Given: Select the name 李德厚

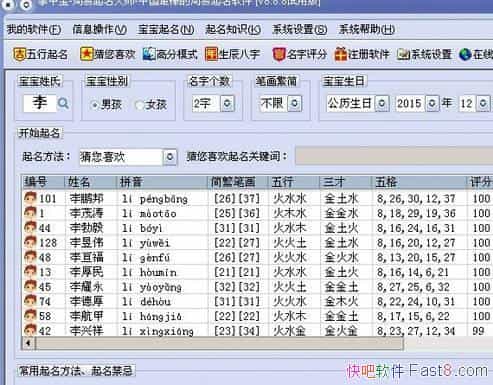Looking at the screenshot, I should click(x=87, y=302).
